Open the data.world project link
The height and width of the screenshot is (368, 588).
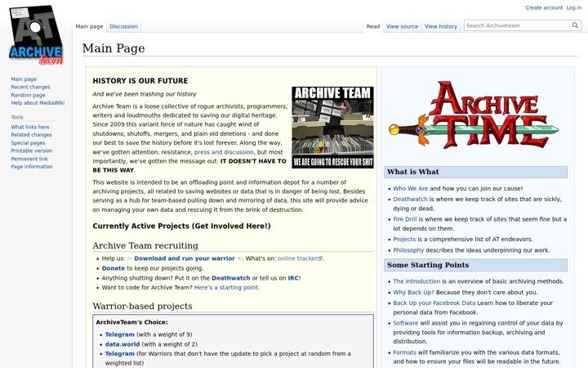point(122,344)
